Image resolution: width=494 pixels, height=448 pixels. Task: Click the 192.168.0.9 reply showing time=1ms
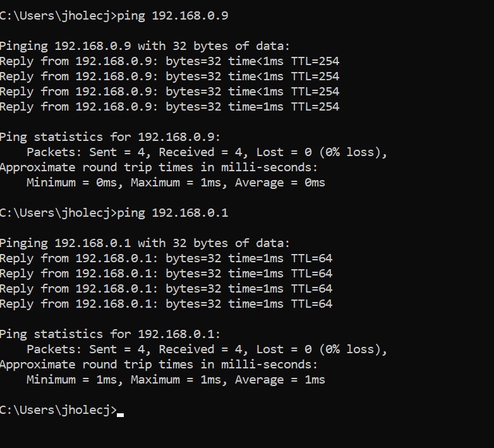tap(169, 107)
